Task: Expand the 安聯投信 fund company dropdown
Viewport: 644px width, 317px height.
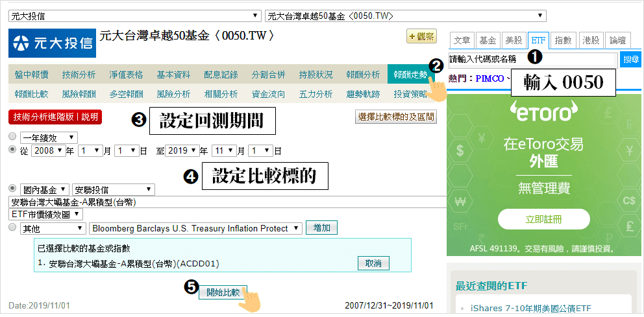Action: [x=113, y=190]
